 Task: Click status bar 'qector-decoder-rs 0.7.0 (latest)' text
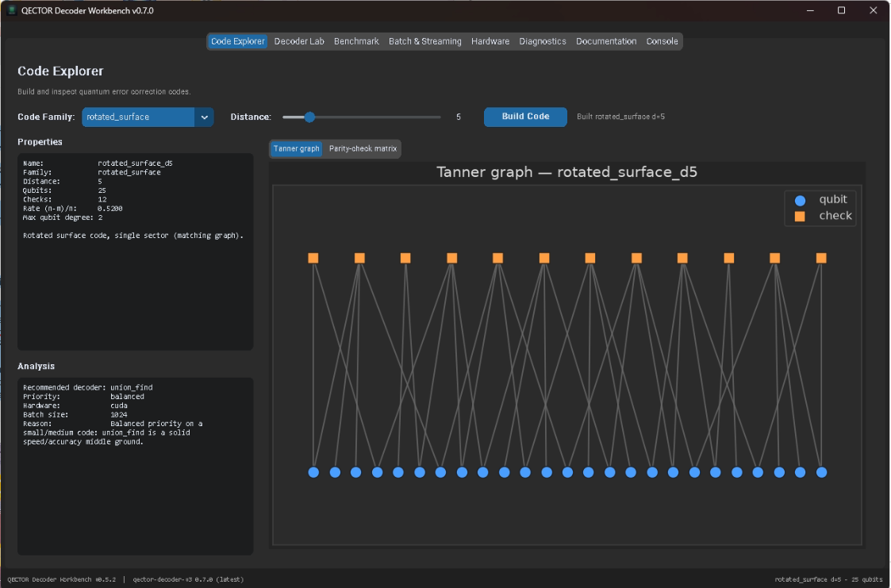point(188,579)
